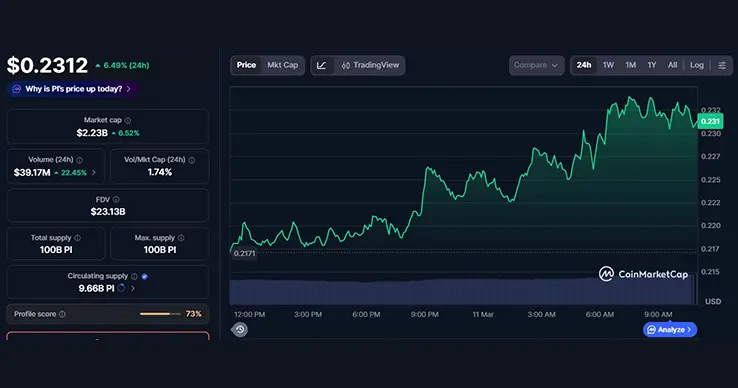Open the TradingView chart view
The height and width of the screenshot is (388, 738).
coord(370,65)
